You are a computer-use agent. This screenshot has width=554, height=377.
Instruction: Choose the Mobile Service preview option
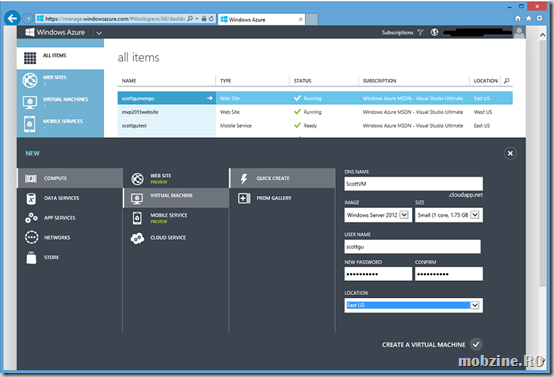(176, 218)
